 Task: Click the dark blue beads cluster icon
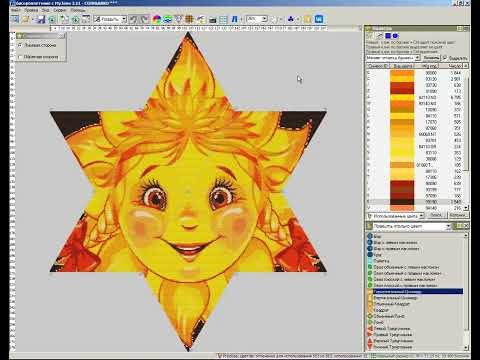[x=290, y=19]
